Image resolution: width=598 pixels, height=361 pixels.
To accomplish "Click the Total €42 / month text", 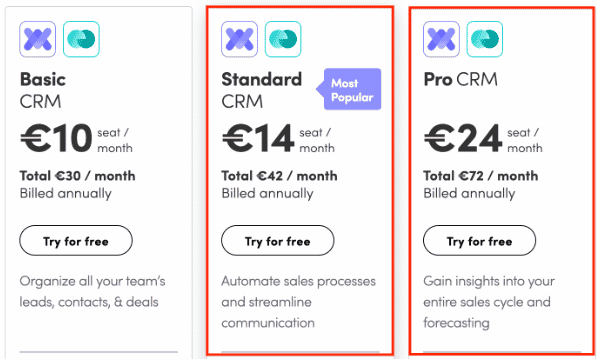I will (280, 176).
